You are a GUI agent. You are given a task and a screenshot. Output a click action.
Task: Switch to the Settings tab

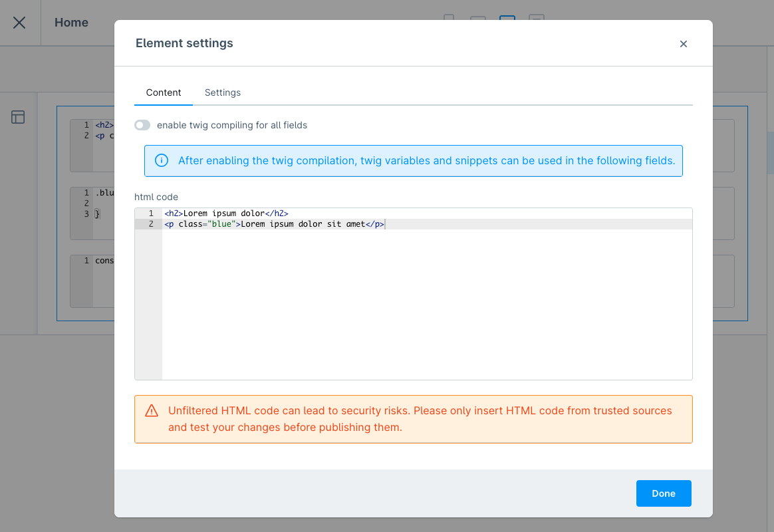pyautogui.click(x=222, y=92)
